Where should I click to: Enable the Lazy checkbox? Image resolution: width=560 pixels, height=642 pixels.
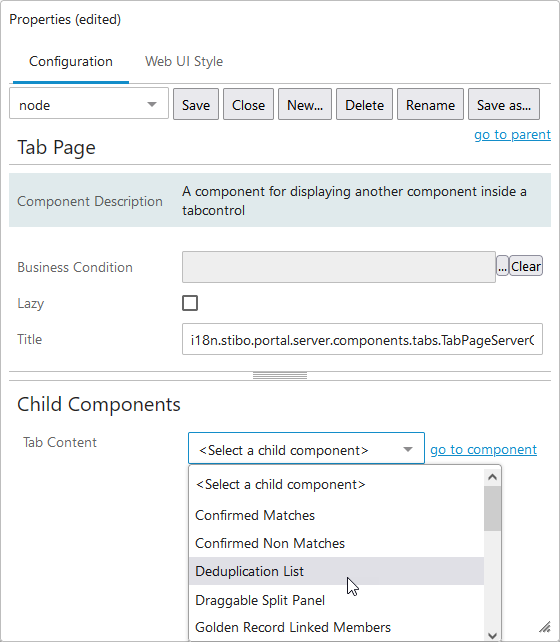click(x=190, y=303)
